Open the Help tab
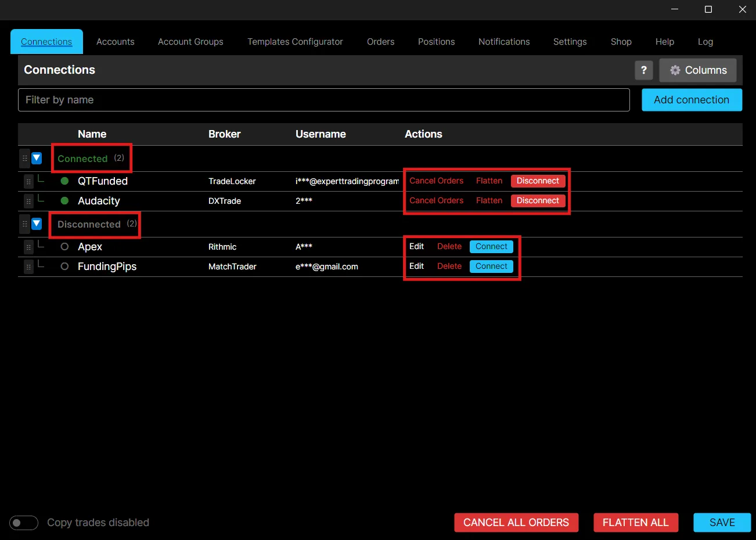Screen dimensions: 756x540 (664, 42)
